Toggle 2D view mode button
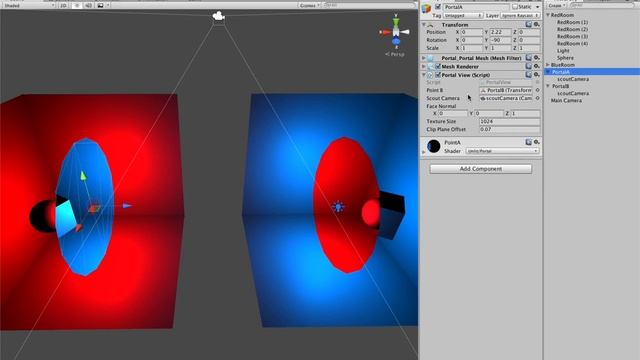This screenshot has height=360, width=640. click(63, 6)
